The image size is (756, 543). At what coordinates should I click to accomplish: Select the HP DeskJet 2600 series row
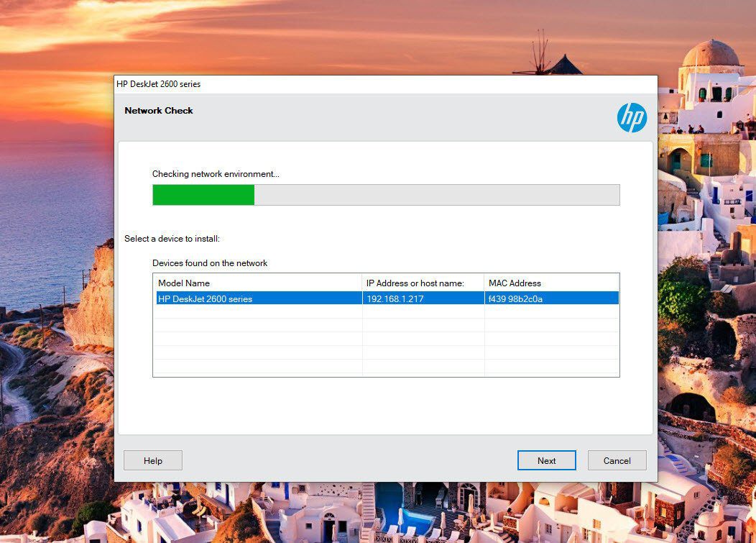click(x=386, y=298)
